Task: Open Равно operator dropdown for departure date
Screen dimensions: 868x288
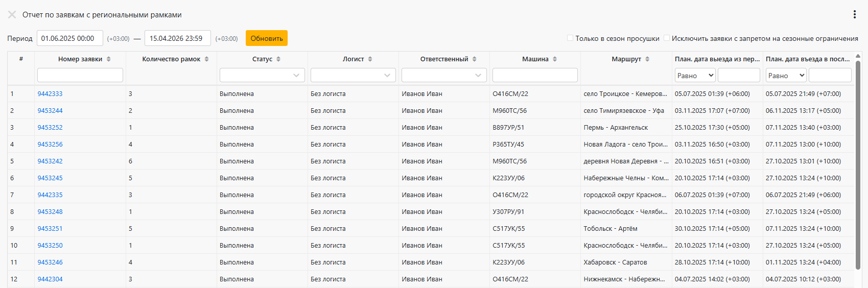Action: [695, 76]
